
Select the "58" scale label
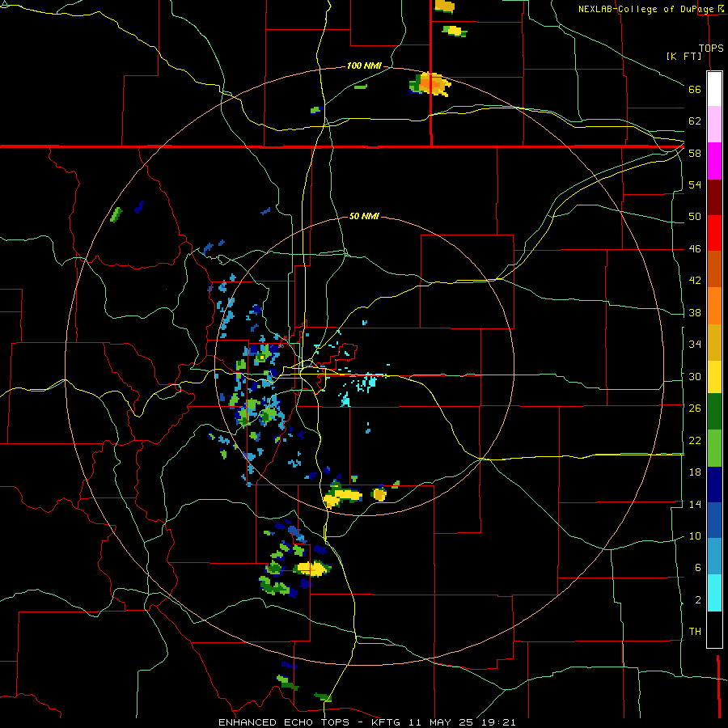pos(695,153)
